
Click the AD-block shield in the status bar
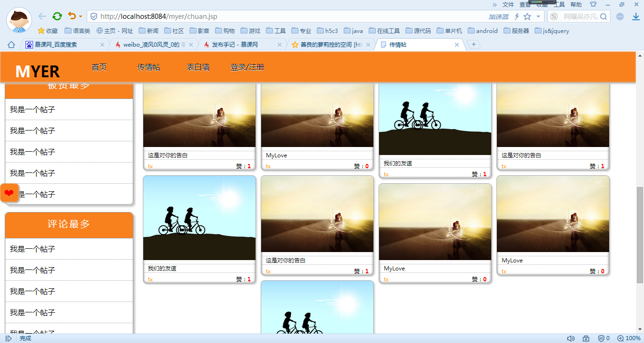(602, 338)
